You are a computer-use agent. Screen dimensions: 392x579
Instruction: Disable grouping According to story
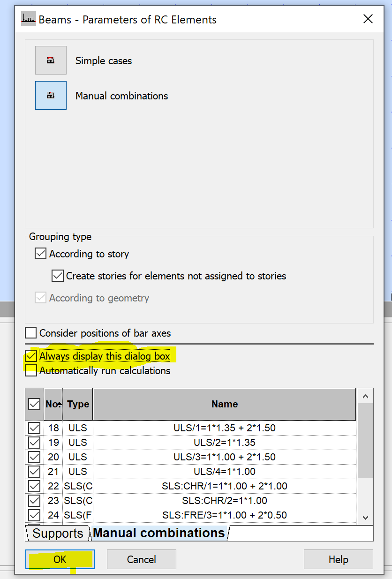(x=40, y=253)
